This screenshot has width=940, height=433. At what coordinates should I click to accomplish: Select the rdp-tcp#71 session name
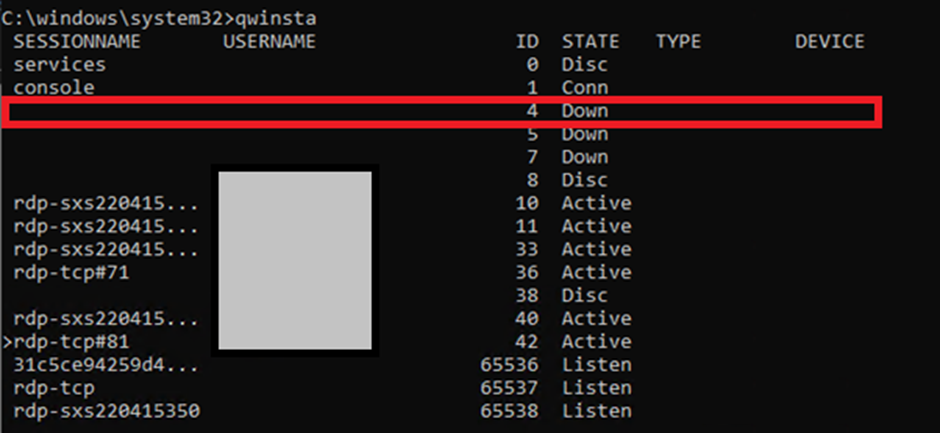(71, 272)
